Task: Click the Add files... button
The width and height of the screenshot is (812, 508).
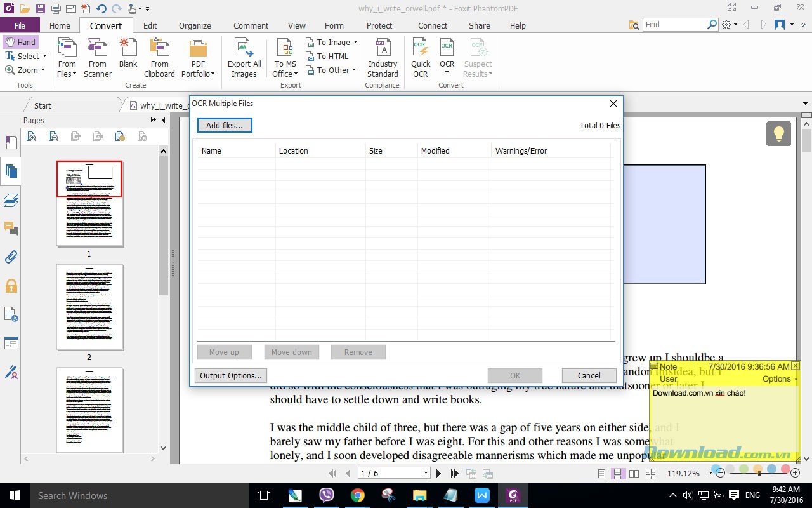Action: 225,126
